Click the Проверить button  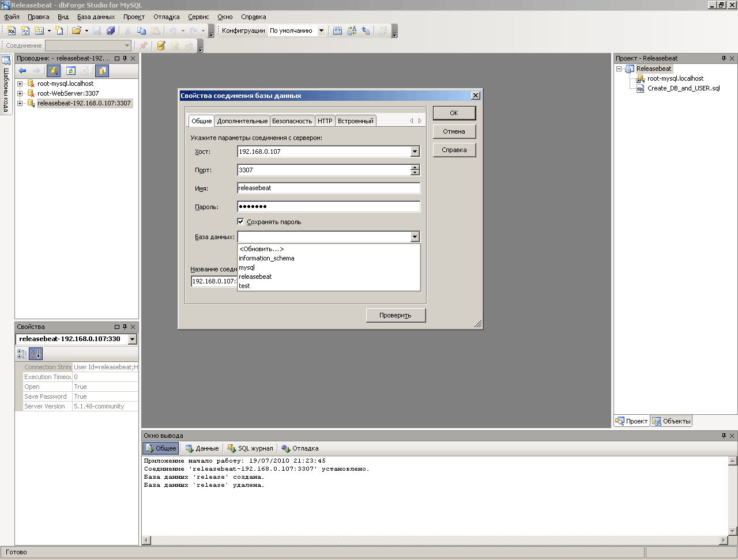point(396,315)
